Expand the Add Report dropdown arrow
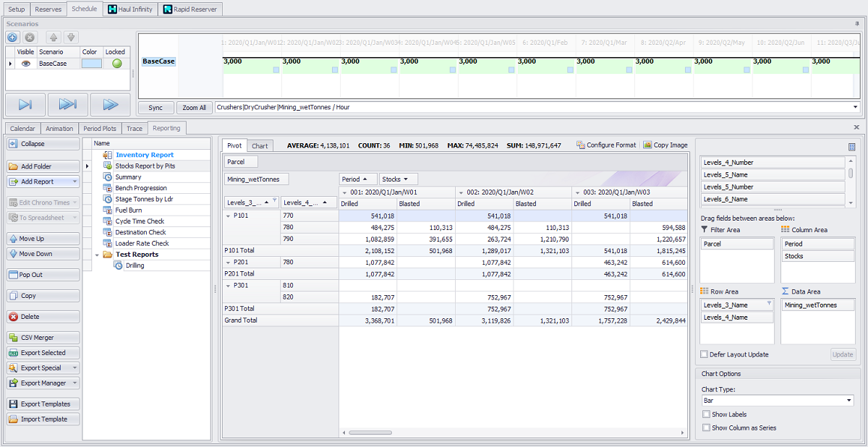The height and width of the screenshot is (447, 868). coord(75,182)
